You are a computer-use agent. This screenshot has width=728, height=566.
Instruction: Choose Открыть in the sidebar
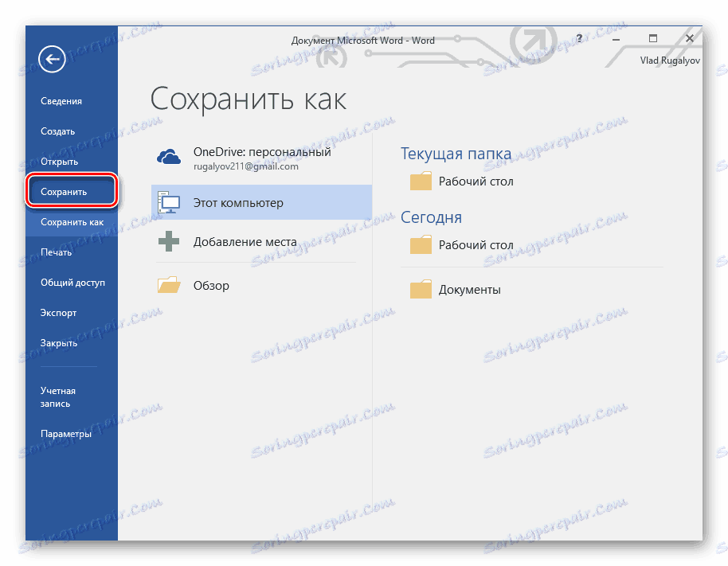[59, 162]
